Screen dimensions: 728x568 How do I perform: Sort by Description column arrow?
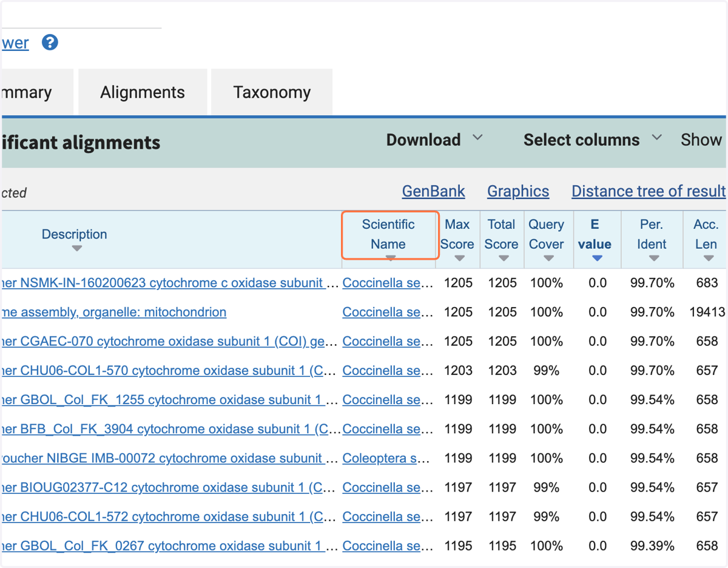pyautogui.click(x=76, y=248)
